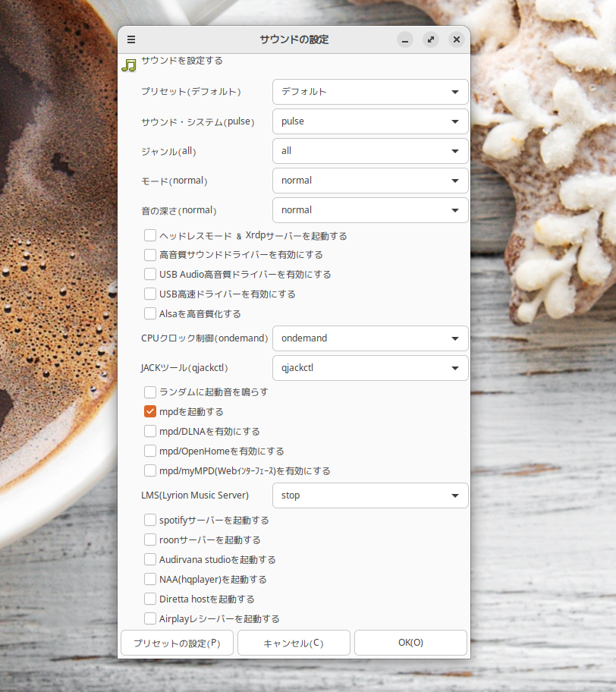616x692 pixels.
Task: Click the 音の深さ(normal) label
Action: pos(179,210)
